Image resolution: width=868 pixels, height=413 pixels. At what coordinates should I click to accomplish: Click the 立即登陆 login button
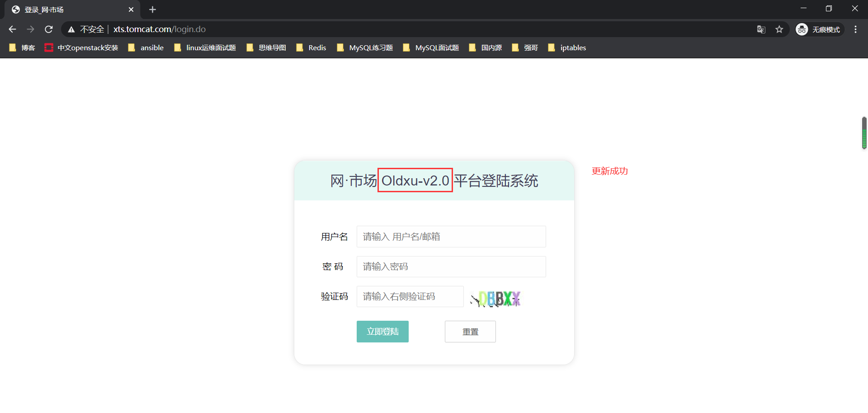tap(382, 332)
